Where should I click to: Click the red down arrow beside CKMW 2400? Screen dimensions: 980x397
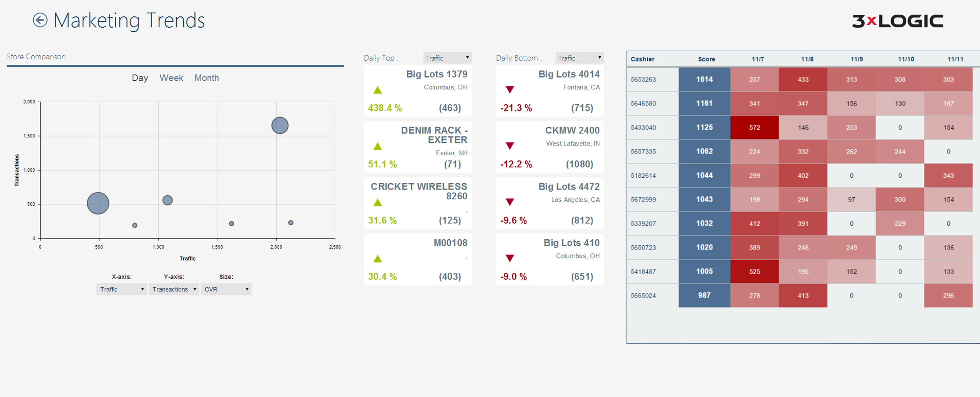(509, 146)
